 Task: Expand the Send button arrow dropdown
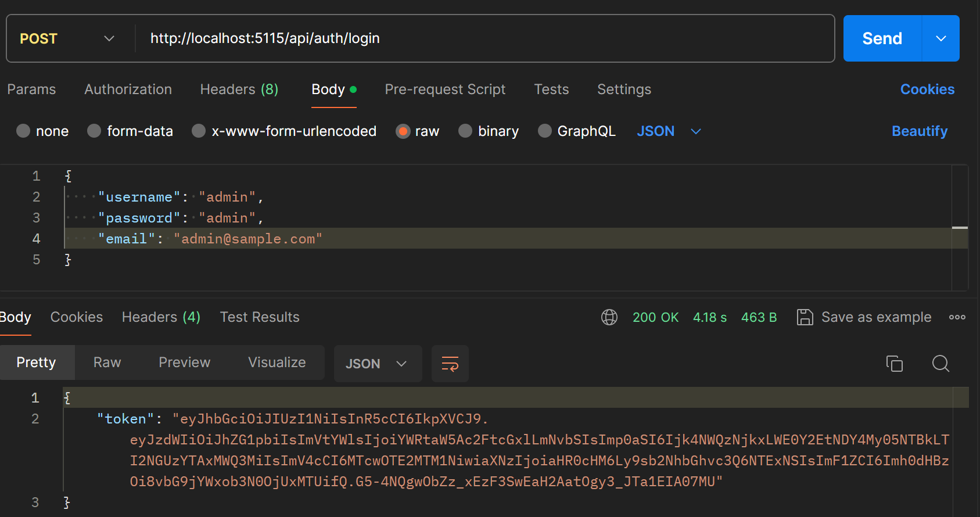[940, 38]
